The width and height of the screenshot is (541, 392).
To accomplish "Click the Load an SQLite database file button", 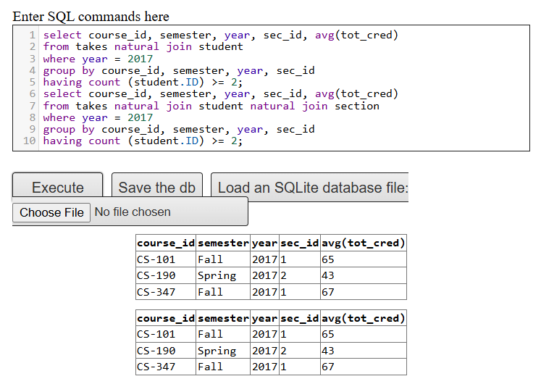I will click(311, 187).
